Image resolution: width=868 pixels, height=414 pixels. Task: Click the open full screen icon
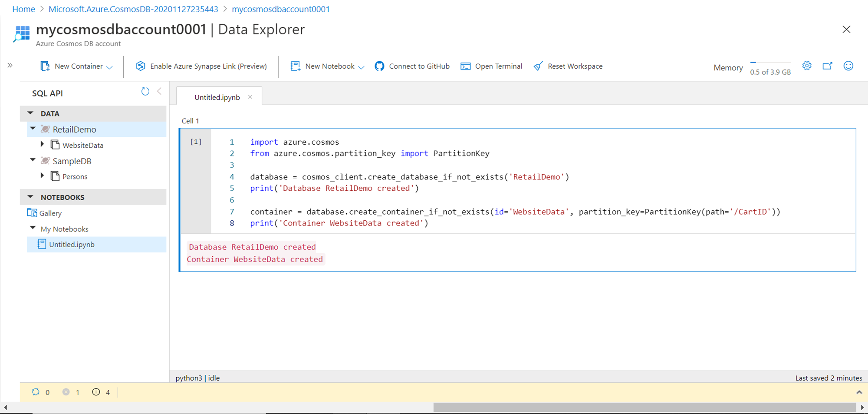(828, 66)
